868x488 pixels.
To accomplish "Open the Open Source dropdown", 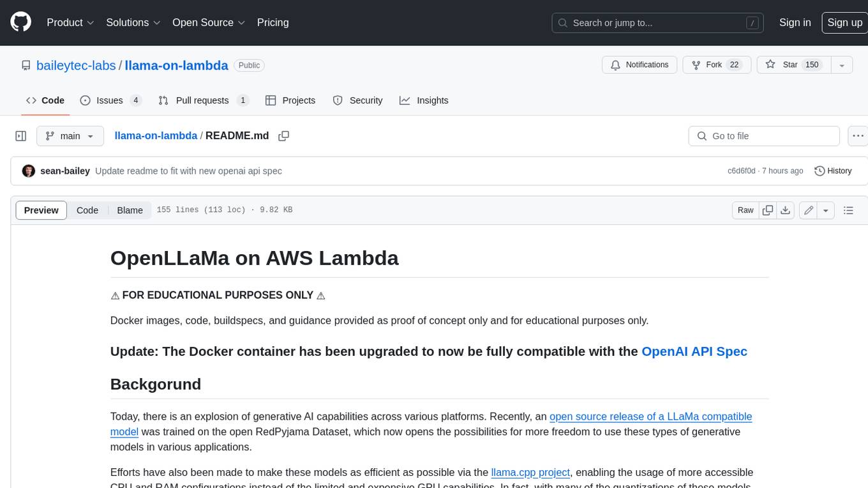I will pos(209,22).
